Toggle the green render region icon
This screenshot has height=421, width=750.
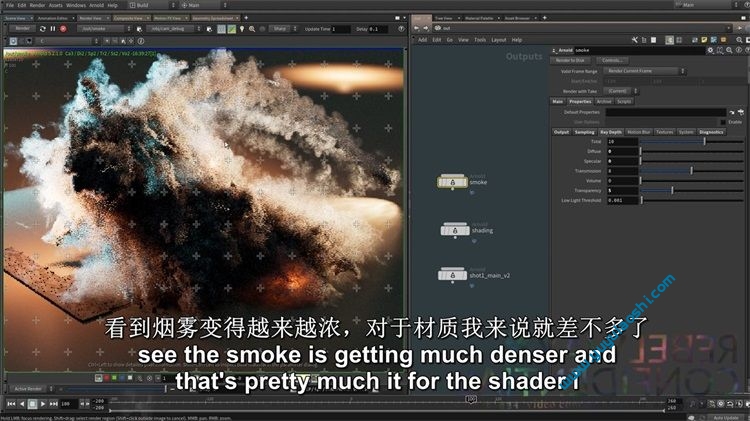(x=232, y=29)
